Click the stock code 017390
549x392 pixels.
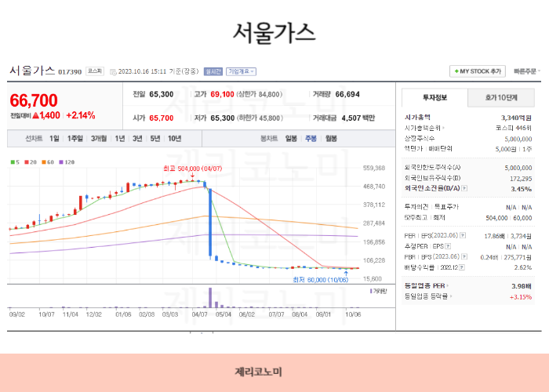pyautogui.click(x=70, y=72)
